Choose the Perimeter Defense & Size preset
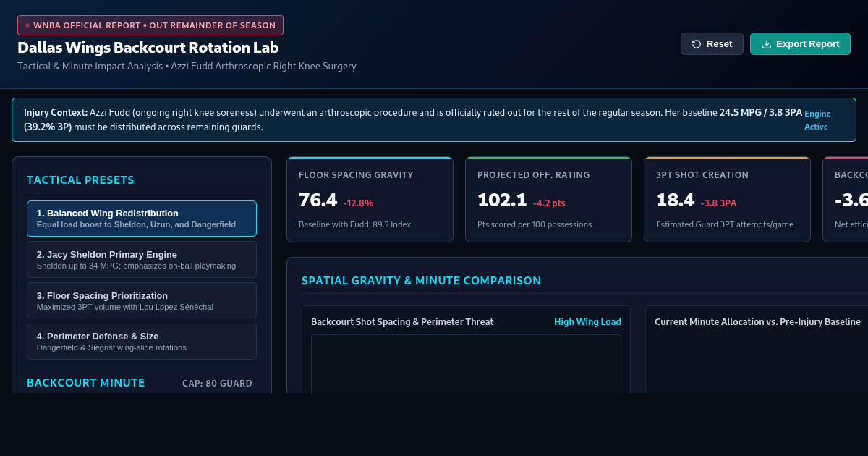Screen dimensions: 868x456 [142, 342]
